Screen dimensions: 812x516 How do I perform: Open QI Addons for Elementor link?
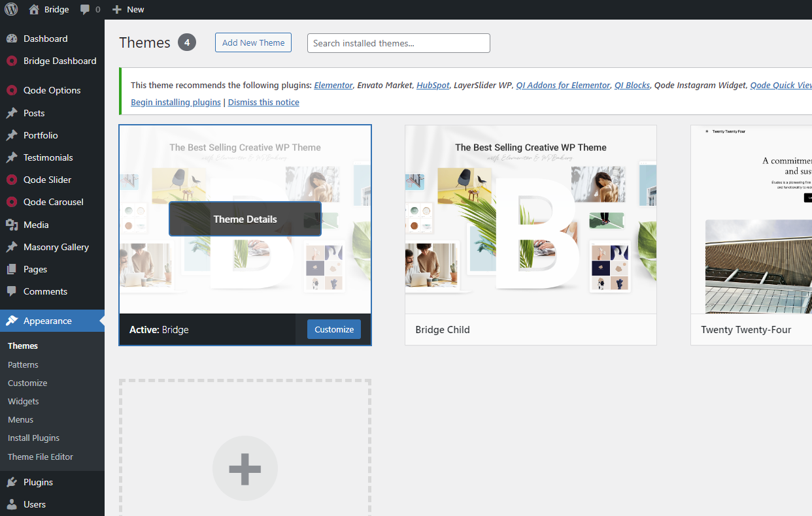click(563, 85)
